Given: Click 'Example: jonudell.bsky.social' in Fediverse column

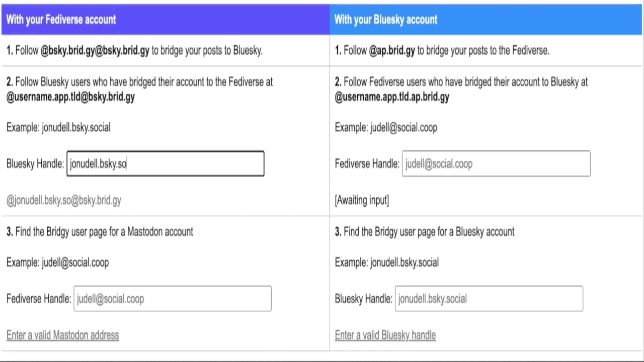Looking at the screenshot, I should [58, 128].
